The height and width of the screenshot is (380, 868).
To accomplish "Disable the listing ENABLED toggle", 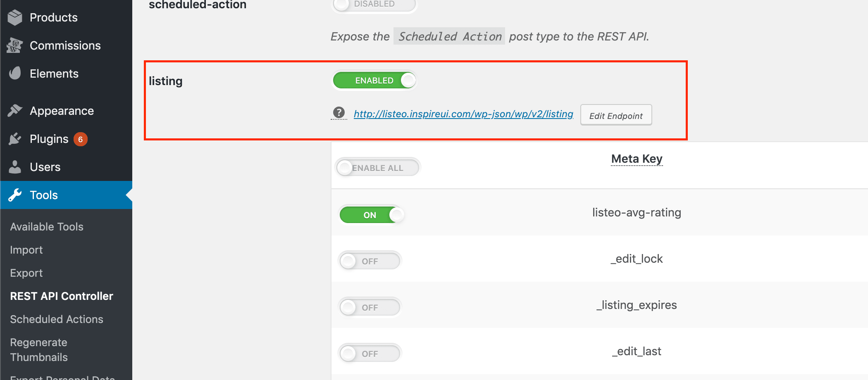I will (374, 80).
